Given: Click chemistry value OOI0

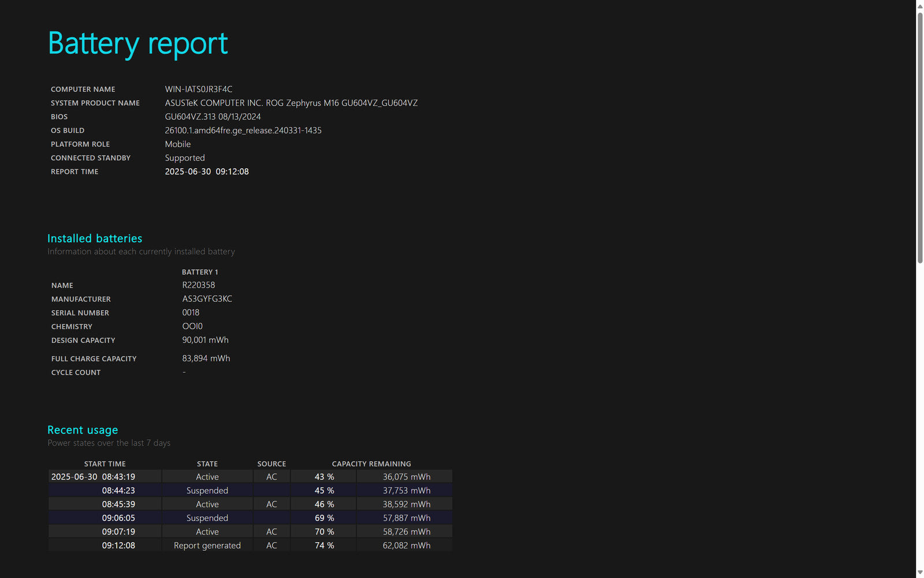Looking at the screenshot, I should point(192,326).
